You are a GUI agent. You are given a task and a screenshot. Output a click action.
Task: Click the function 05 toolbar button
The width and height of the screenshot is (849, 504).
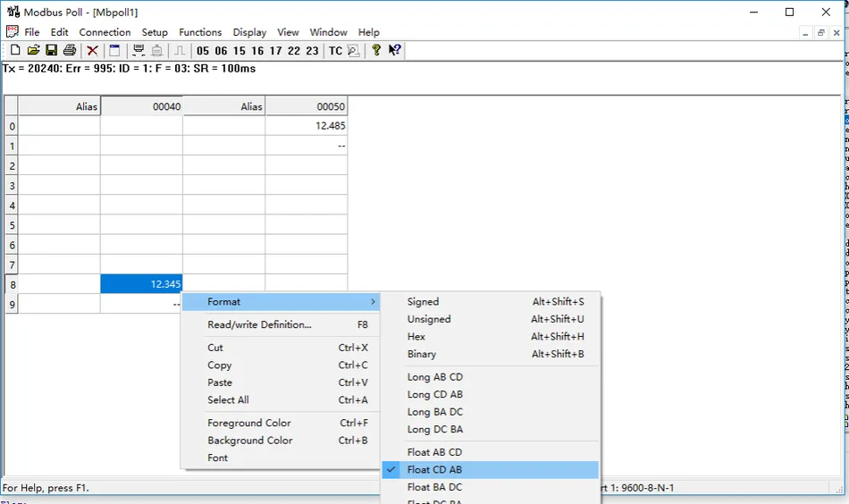click(203, 51)
